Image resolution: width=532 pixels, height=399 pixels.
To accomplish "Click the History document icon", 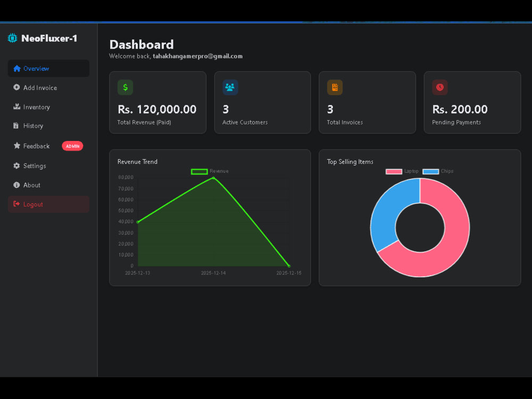I will click(16, 126).
